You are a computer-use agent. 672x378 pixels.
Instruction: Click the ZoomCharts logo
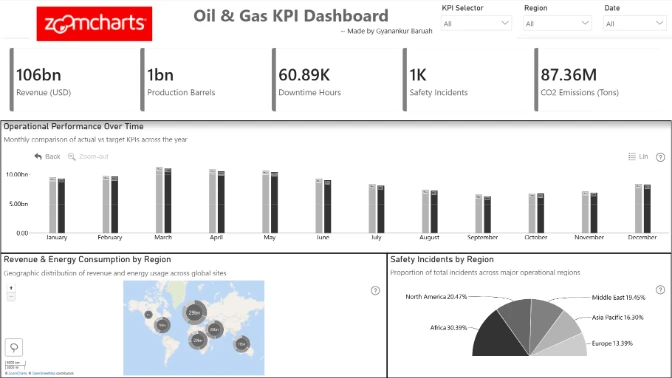[x=94, y=24]
